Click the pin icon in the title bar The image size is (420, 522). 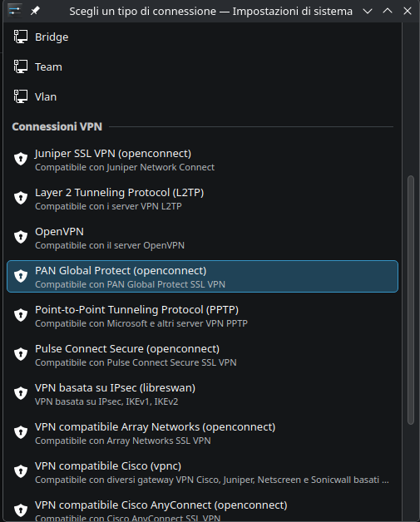[x=35, y=11]
